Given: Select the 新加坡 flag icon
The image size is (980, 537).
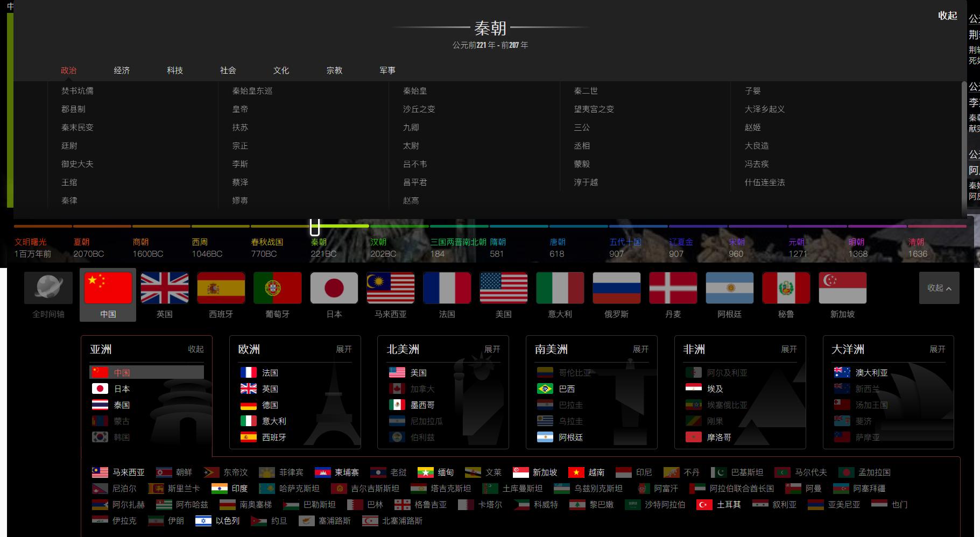Looking at the screenshot, I should click(x=843, y=288).
